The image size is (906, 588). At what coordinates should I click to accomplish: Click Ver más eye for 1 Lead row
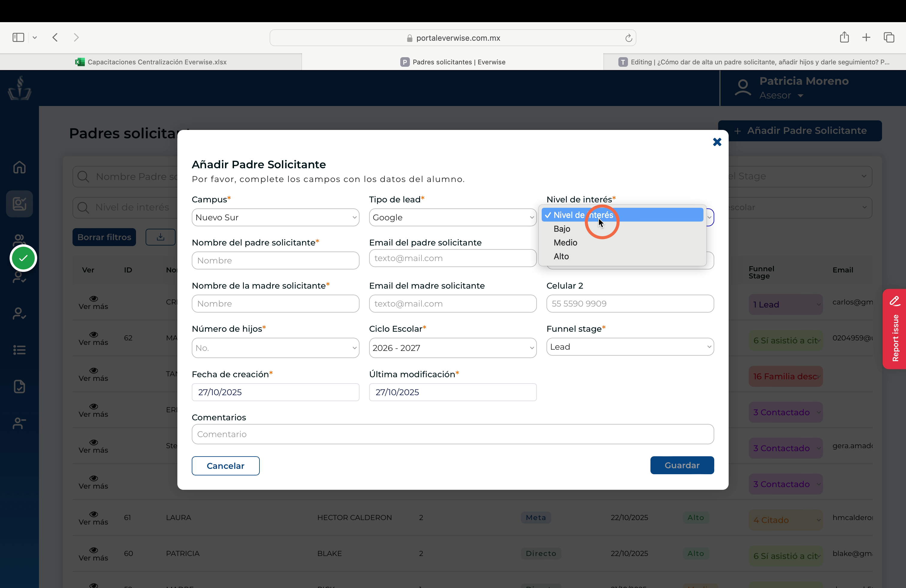click(x=94, y=298)
